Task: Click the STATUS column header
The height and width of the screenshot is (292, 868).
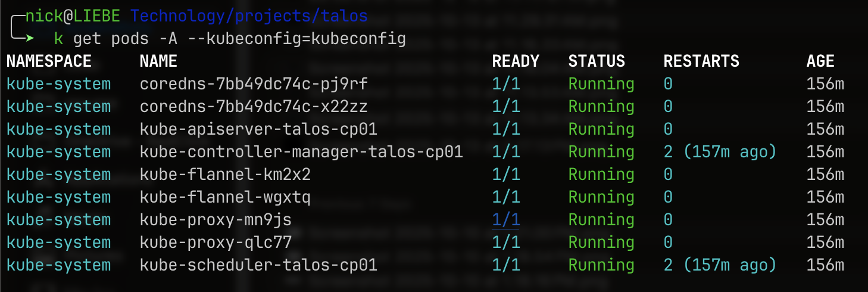Action: 597,61
